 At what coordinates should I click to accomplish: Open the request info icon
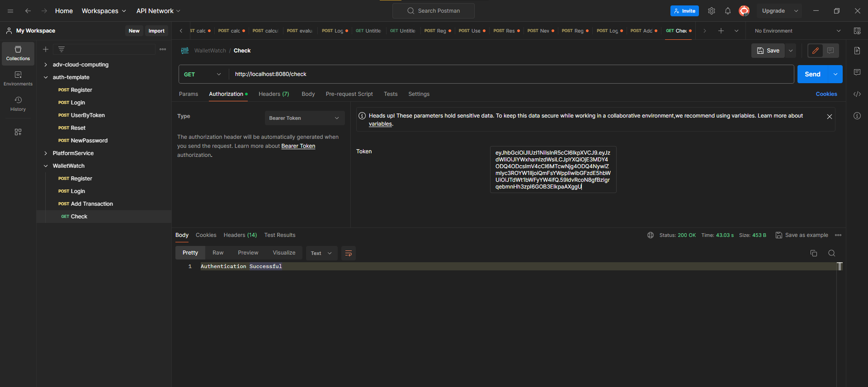(x=857, y=116)
